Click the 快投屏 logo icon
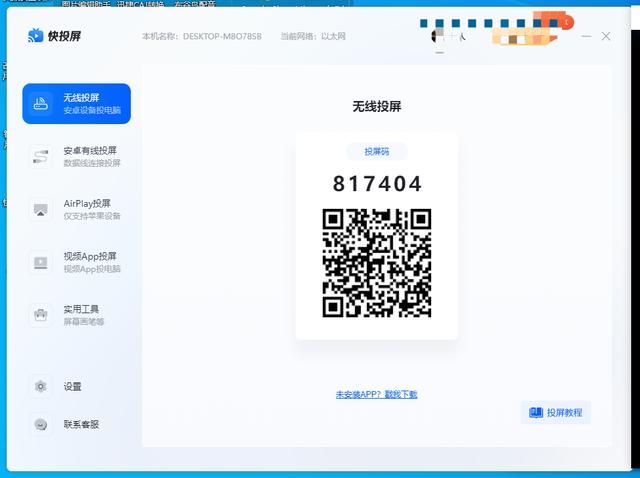This screenshot has height=478, width=640. (x=35, y=36)
